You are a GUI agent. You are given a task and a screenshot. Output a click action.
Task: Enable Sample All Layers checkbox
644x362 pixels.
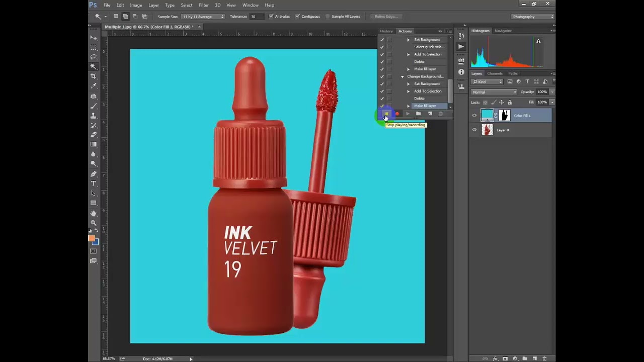(328, 16)
